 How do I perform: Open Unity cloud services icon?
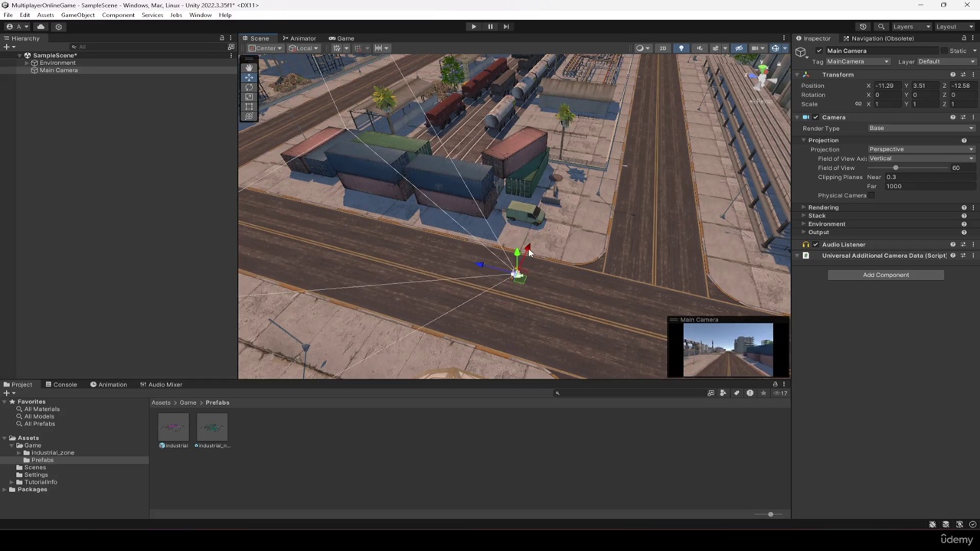(x=41, y=27)
